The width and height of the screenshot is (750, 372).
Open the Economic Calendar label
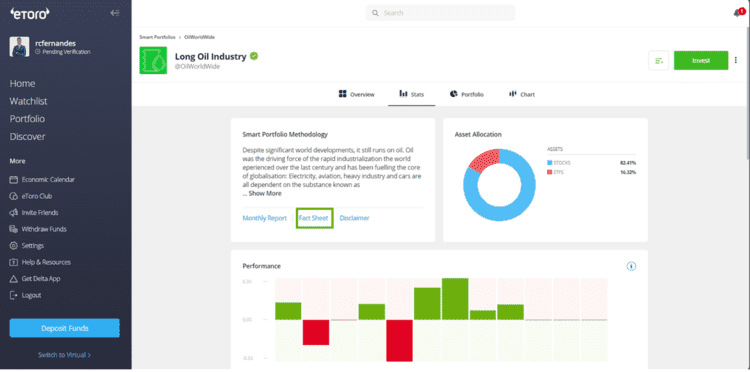click(x=48, y=180)
